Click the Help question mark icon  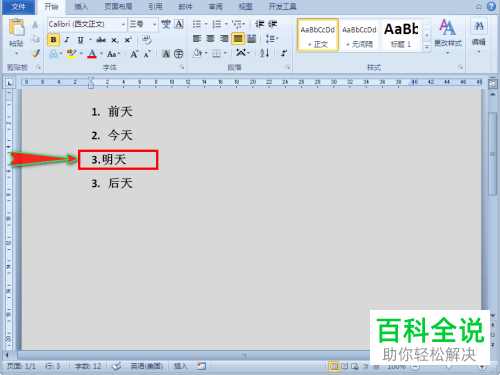pos(491,7)
